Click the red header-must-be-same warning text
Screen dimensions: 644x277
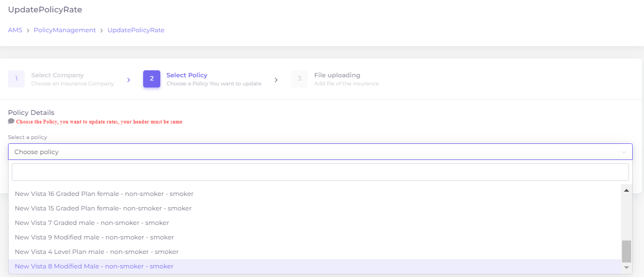[x=99, y=122]
